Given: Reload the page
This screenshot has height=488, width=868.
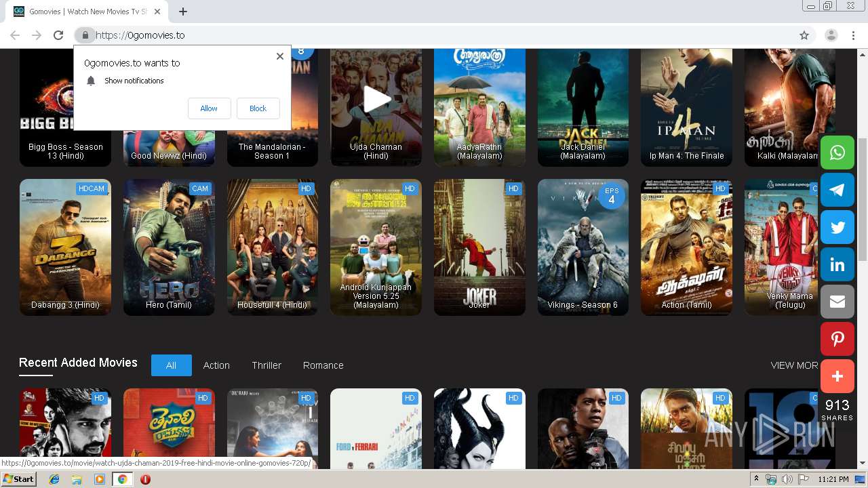Looking at the screenshot, I should pyautogui.click(x=58, y=35).
